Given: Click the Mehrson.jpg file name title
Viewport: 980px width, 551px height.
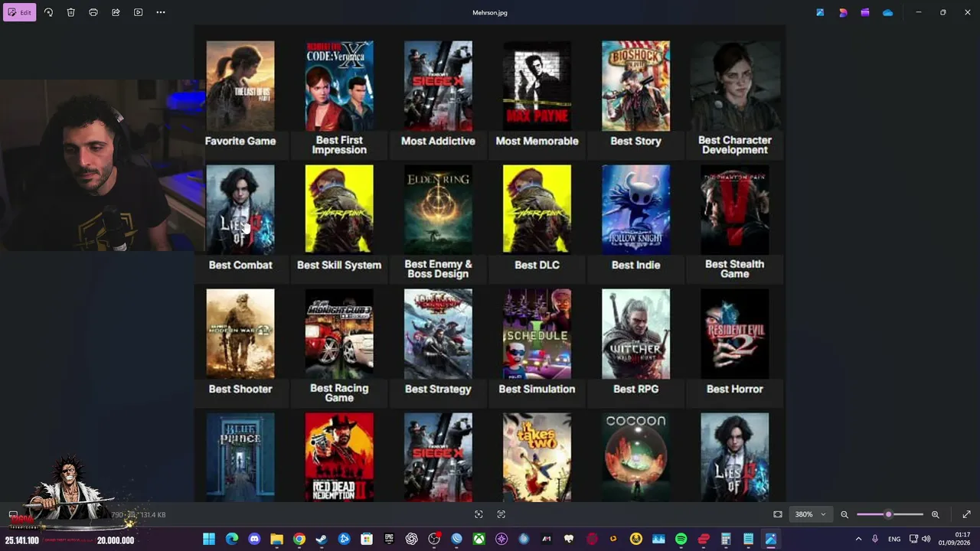Looking at the screenshot, I should tap(490, 12).
